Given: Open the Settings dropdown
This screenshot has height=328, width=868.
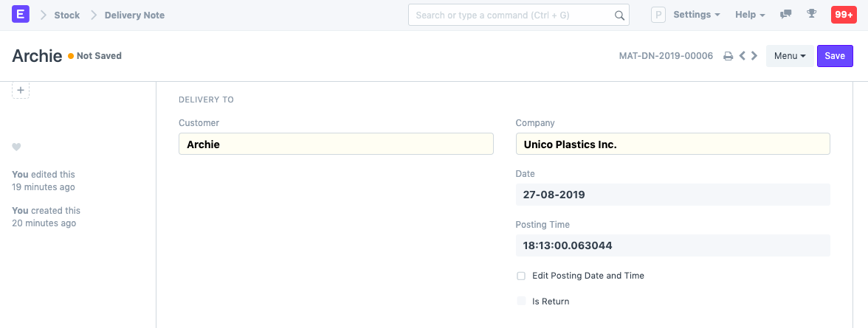Looking at the screenshot, I should [696, 15].
